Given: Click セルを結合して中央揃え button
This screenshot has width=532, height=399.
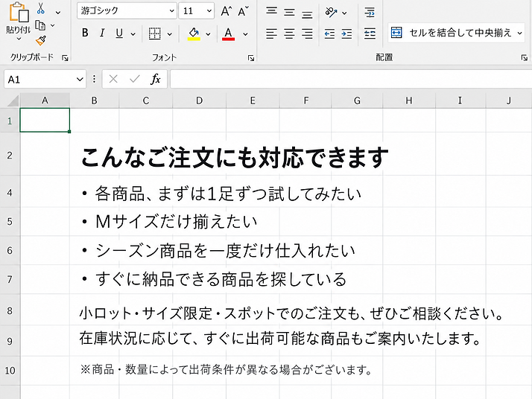Looking at the screenshot, I should pyautogui.click(x=456, y=33).
